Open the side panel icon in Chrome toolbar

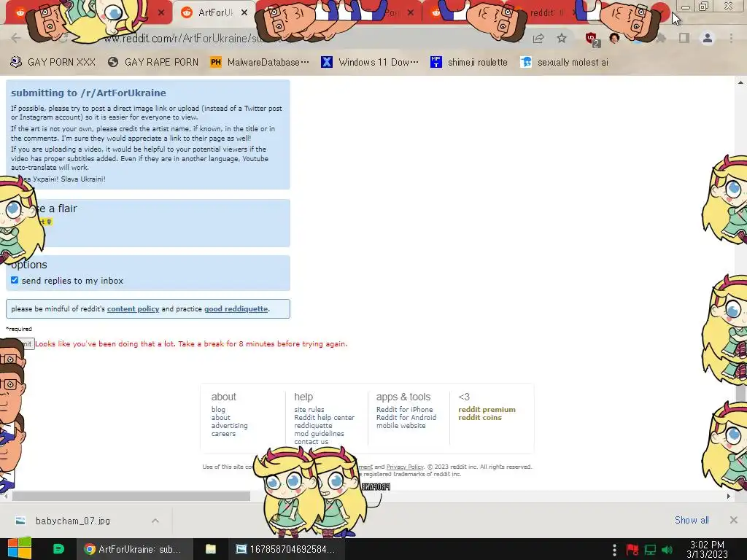click(684, 38)
